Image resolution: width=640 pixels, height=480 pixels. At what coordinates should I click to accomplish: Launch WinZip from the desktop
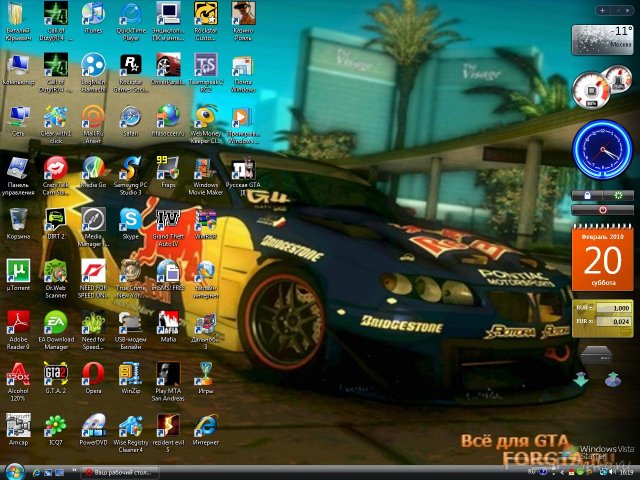(x=130, y=374)
